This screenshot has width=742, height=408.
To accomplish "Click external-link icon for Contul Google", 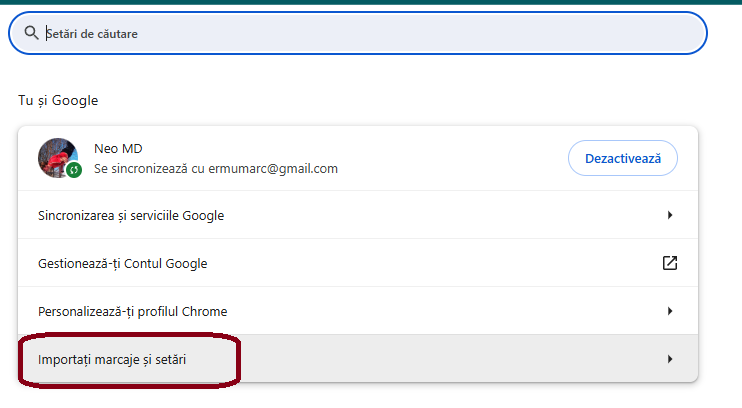I will pyautogui.click(x=669, y=263).
